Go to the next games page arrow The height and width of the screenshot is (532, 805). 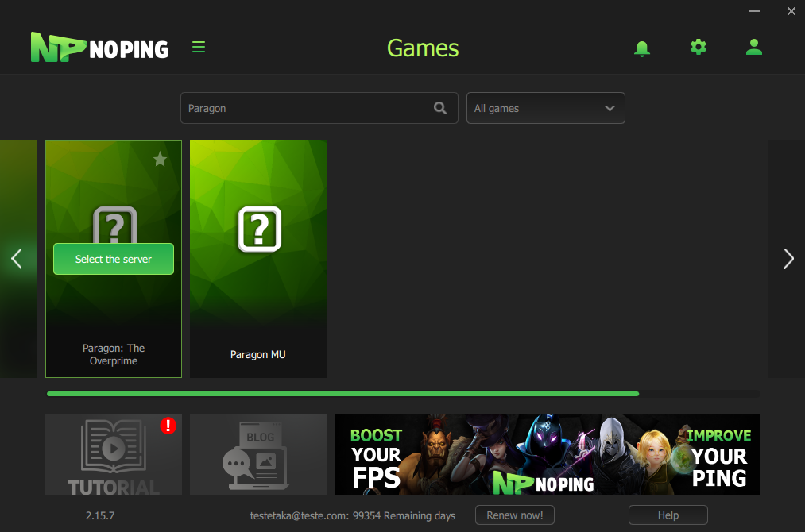788,259
